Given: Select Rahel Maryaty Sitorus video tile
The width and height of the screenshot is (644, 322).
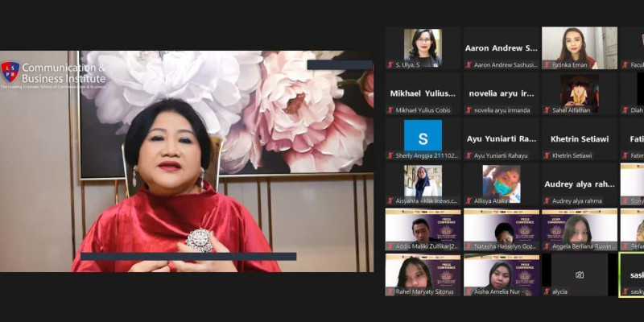Looking at the screenshot, I should [x=423, y=275].
